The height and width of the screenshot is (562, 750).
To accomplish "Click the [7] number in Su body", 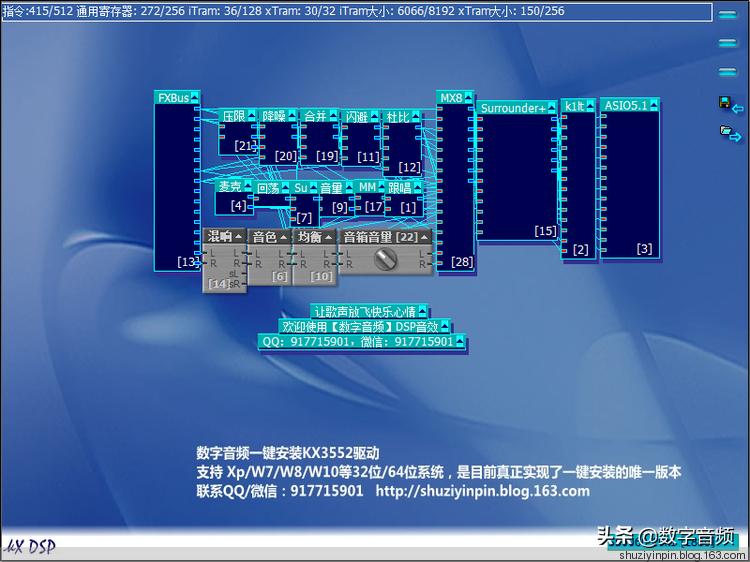I will coord(304,218).
